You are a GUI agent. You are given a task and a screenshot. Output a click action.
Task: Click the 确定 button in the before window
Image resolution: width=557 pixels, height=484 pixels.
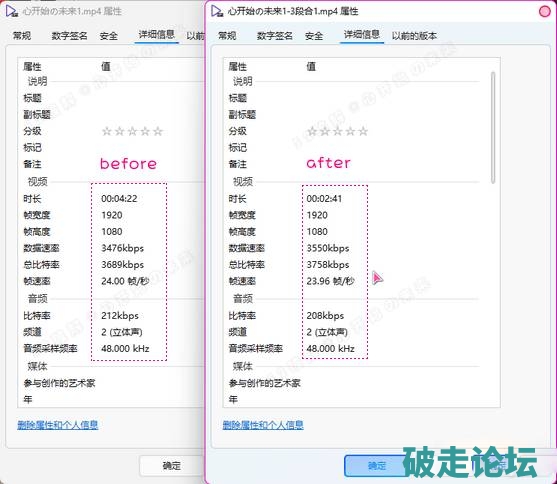(x=172, y=466)
